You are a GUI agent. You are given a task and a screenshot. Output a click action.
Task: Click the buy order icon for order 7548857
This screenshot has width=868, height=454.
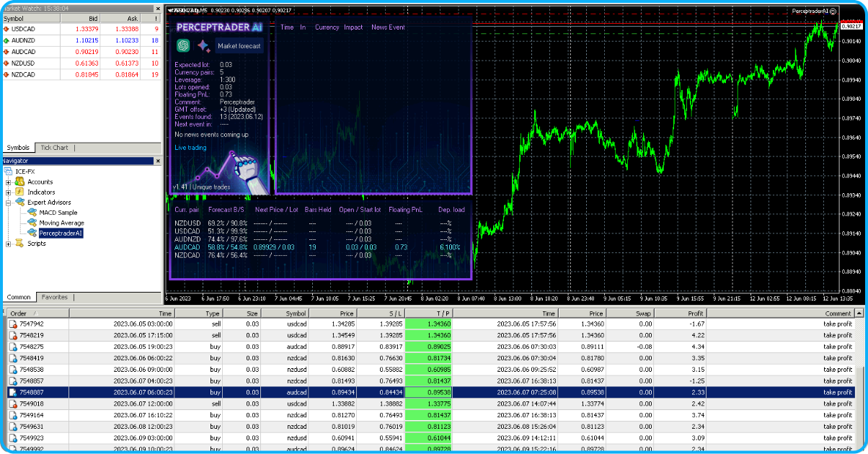coord(13,380)
